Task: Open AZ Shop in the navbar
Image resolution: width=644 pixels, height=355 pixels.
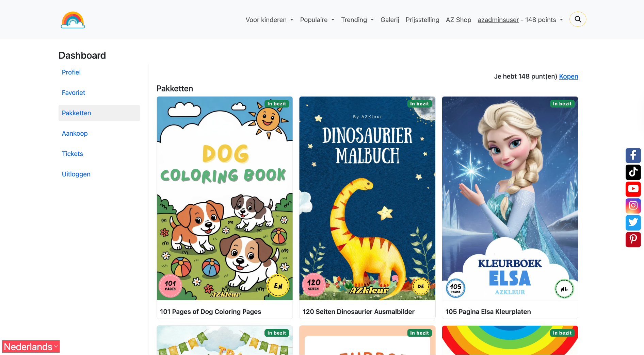Action: pyautogui.click(x=458, y=20)
